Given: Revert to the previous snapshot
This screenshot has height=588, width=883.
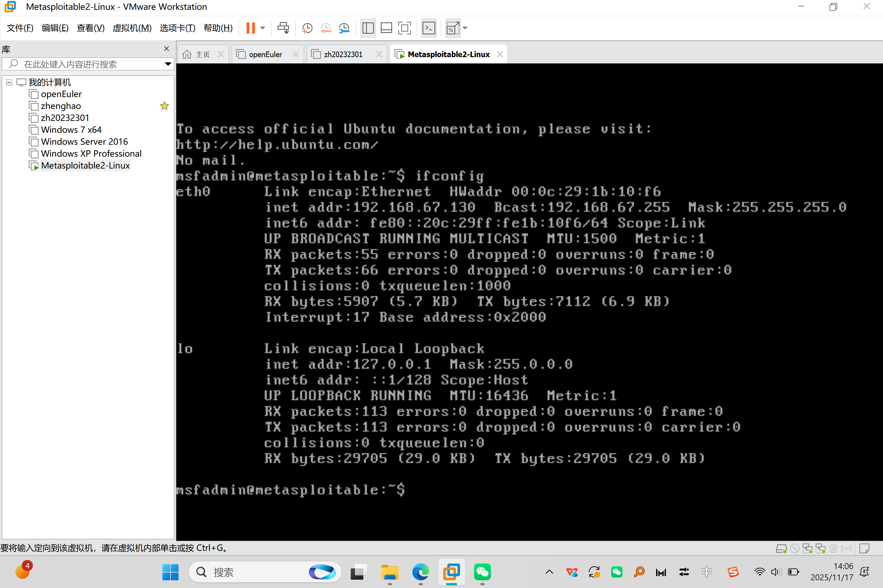Looking at the screenshot, I should click(326, 28).
